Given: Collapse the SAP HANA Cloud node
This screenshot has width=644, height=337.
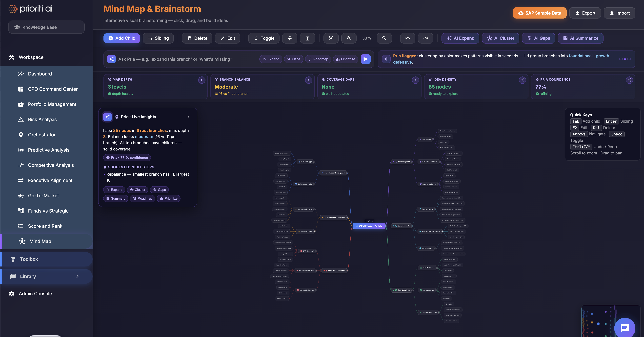Looking at the screenshot, I should [x=437, y=268].
